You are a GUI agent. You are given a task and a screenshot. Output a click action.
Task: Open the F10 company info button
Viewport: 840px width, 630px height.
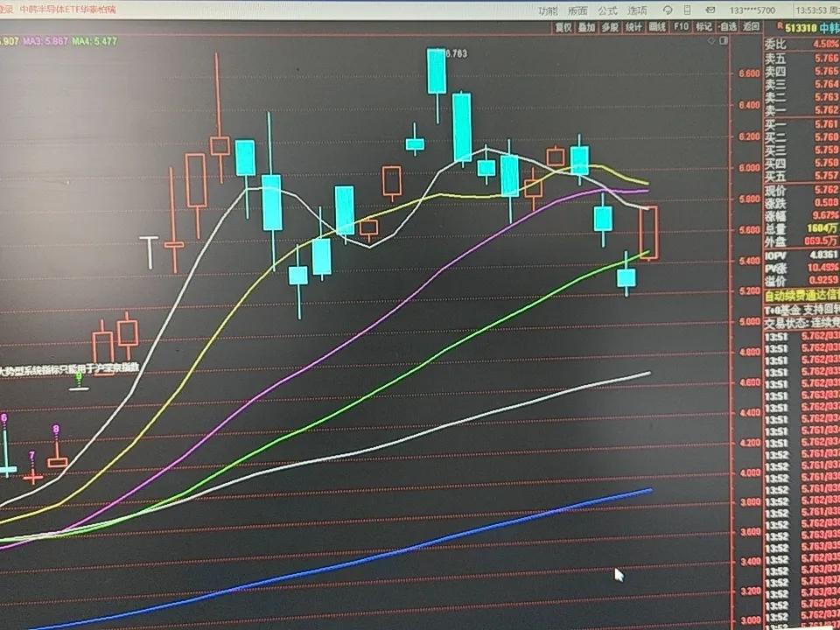pos(681,27)
